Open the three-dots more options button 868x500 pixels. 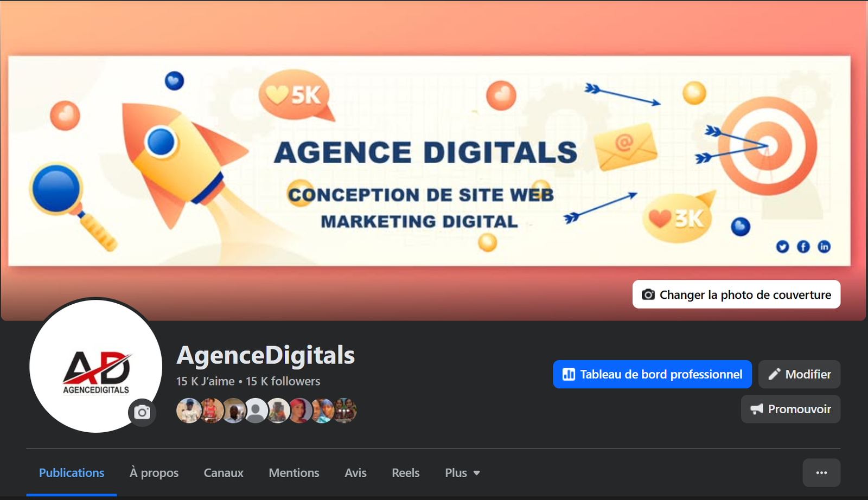click(821, 473)
